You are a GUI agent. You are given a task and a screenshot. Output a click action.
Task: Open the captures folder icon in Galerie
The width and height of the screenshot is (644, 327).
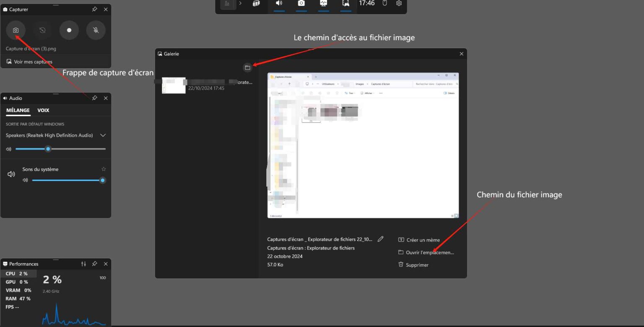tap(247, 67)
